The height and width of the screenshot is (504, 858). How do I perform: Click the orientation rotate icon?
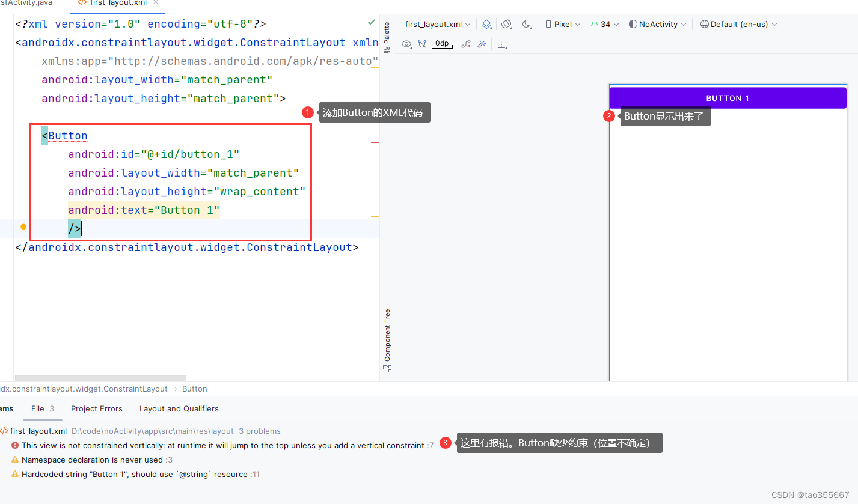coord(506,25)
